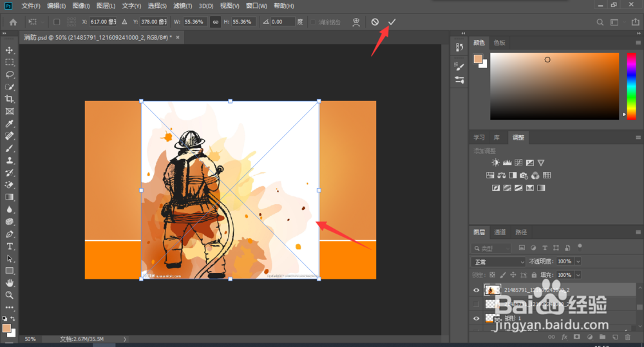The height and width of the screenshot is (347, 644).
Task: Open the 填充 fill dropdown arrow
Action: coord(578,275)
